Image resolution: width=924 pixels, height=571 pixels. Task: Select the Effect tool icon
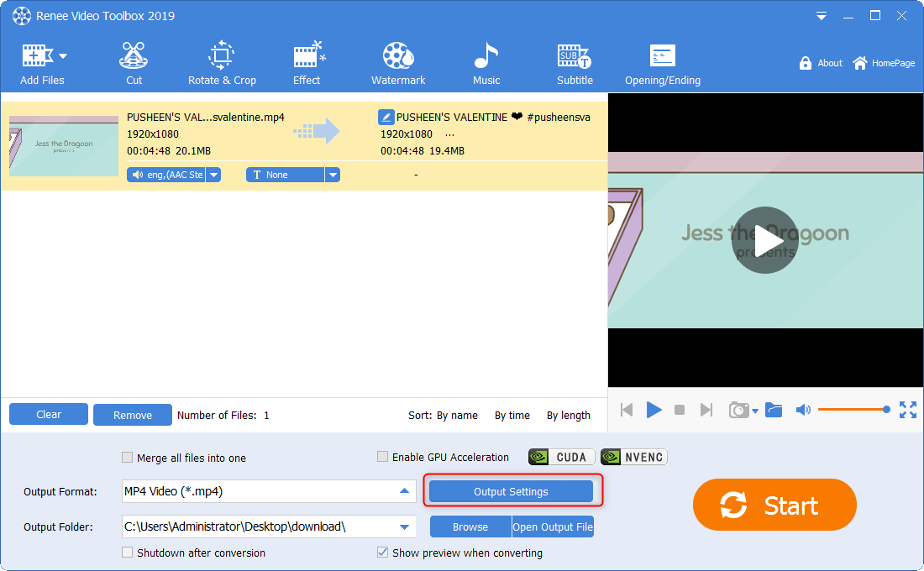[x=307, y=64]
